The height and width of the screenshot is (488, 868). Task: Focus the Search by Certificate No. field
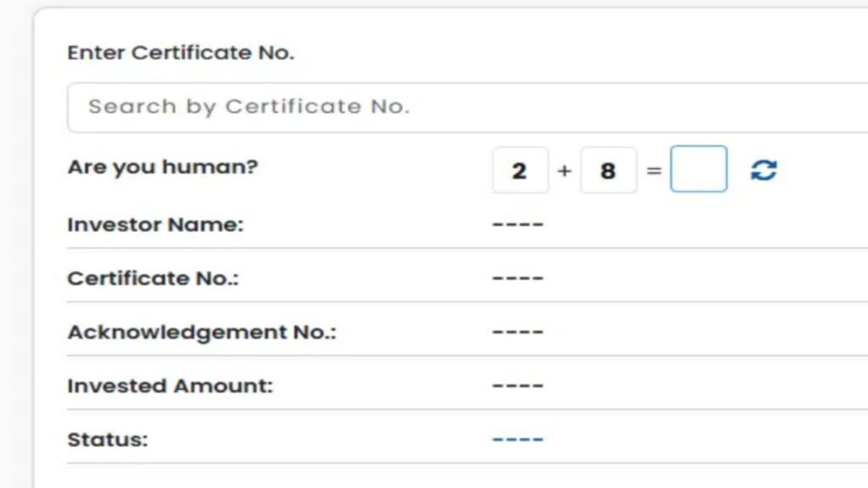pyautogui.click(x=468, y=108)
